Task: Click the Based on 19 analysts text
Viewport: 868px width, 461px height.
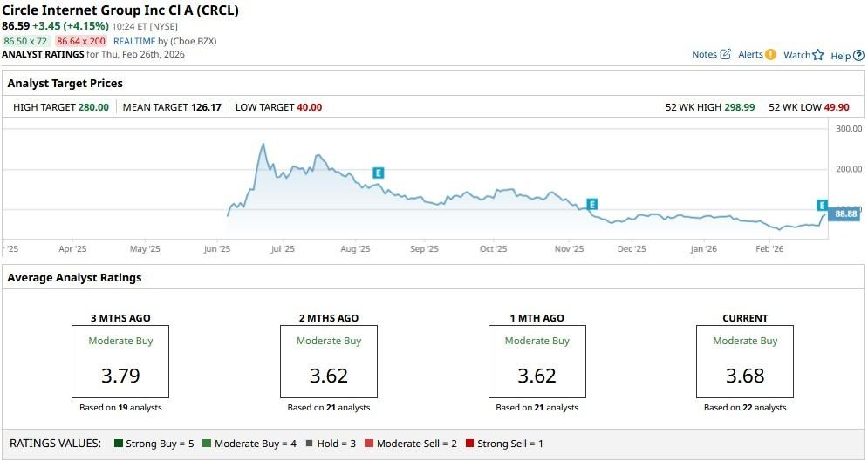Action: click(120, 407)
